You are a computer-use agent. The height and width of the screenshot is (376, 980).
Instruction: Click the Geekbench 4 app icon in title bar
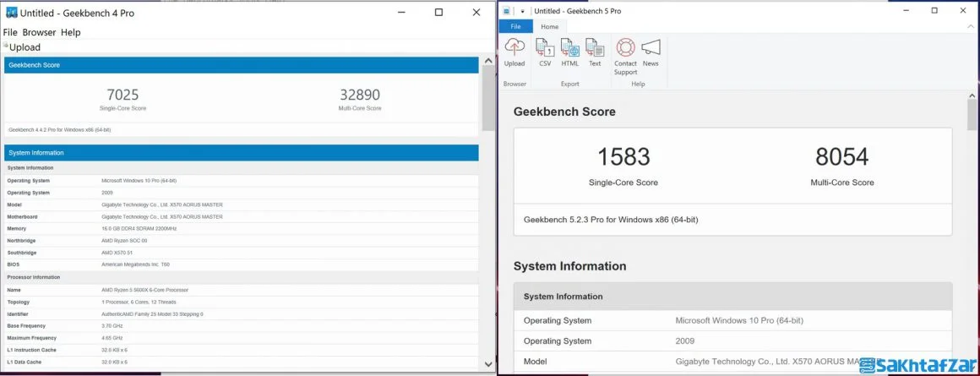point(11,13)
